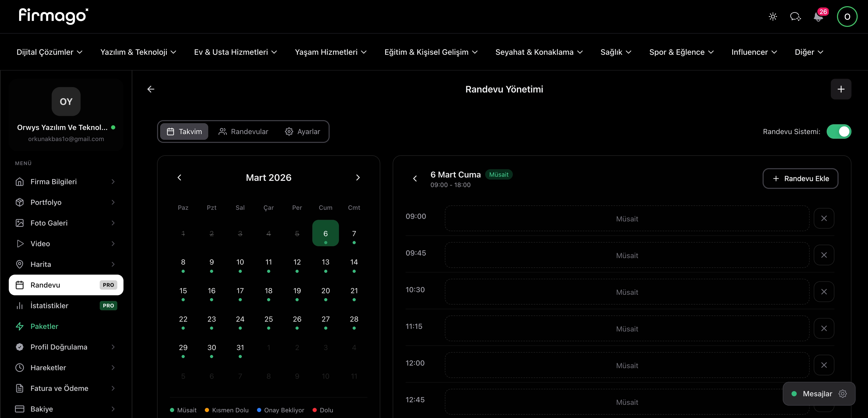Open the Ayarlar tab
Image resolution: width=868 pixels, height=418 pixels.
(x=302, y=131)
